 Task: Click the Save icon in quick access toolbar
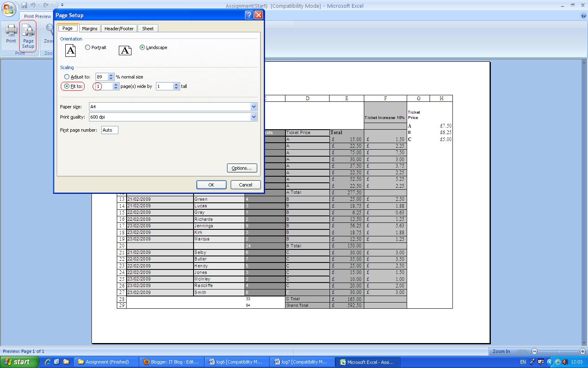tap(24, 5)
